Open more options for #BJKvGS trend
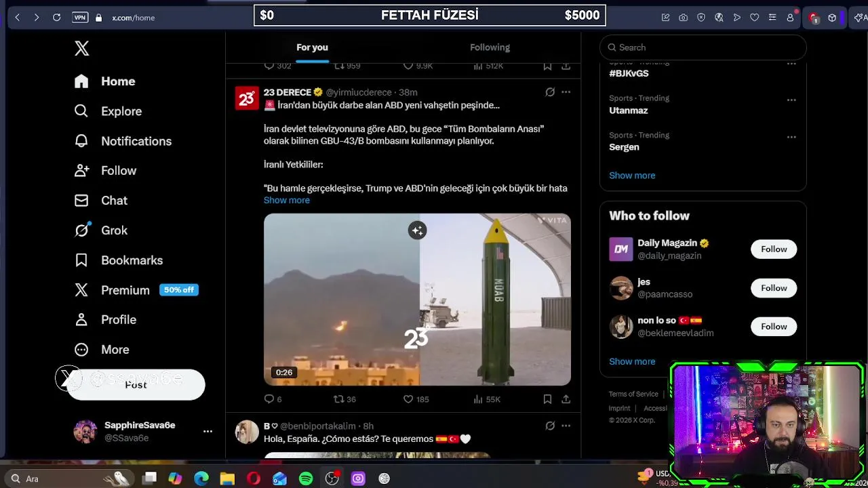Image resolution: width=868 pixels, height=488 pixels. click(x=791, y=64)
